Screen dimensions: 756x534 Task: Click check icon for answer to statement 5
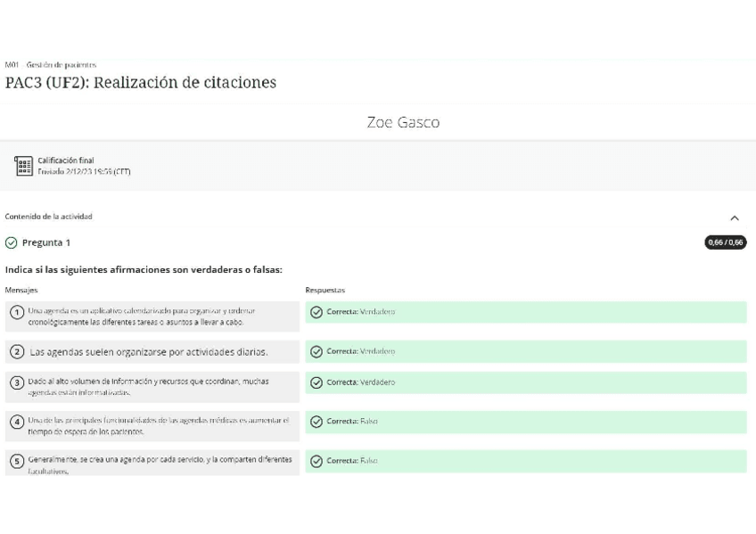point(316,461)
